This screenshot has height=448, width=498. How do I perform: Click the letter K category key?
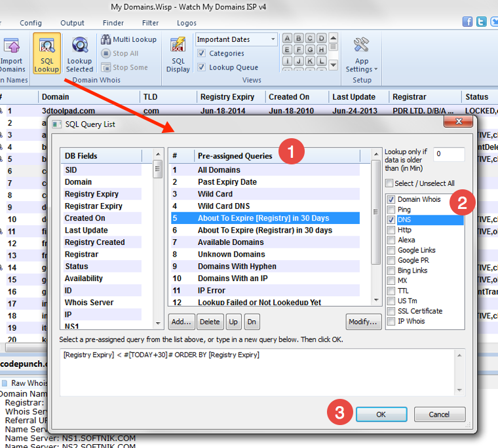pyautogui.click(x=310, y=61)
